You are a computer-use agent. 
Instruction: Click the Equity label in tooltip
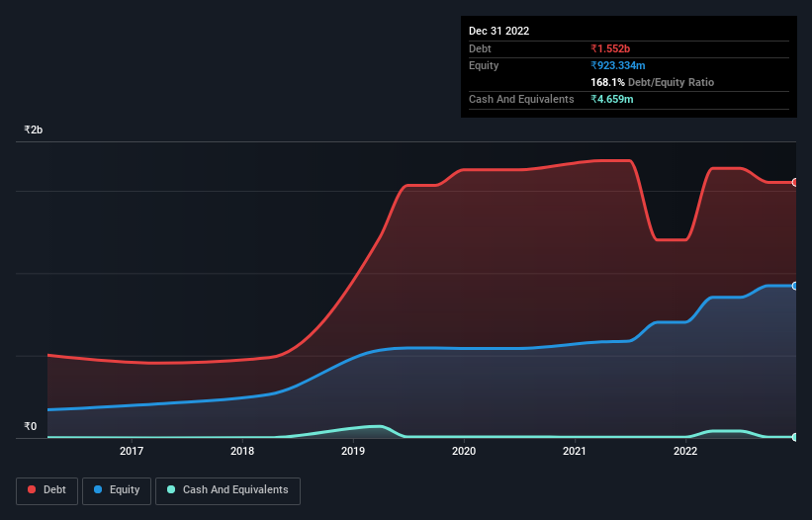pos(484,65)
